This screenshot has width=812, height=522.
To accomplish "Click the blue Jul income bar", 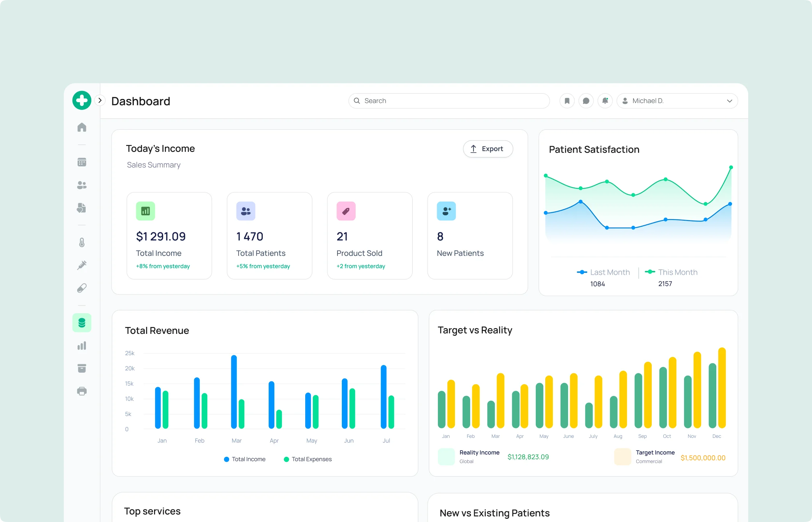I will pos(384,397).
